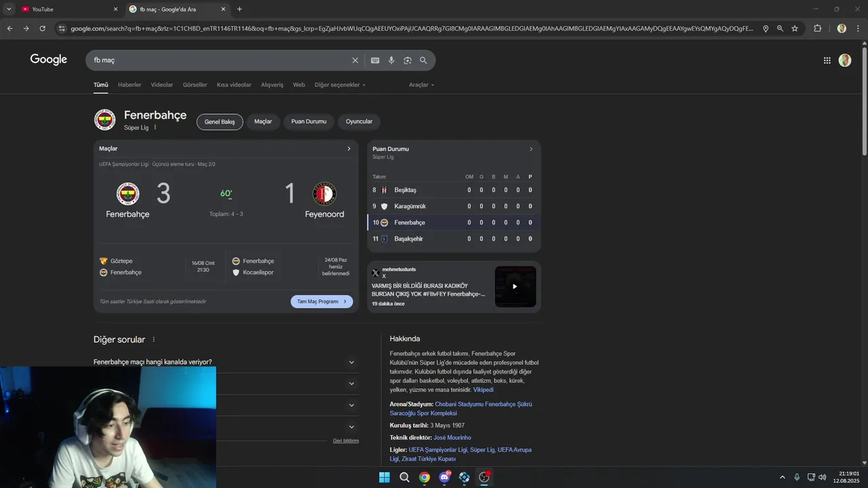Select the Genel Bakış chip
Viewport: 868px width, 488px height.
pyautogui.click(x=220, y=122)
